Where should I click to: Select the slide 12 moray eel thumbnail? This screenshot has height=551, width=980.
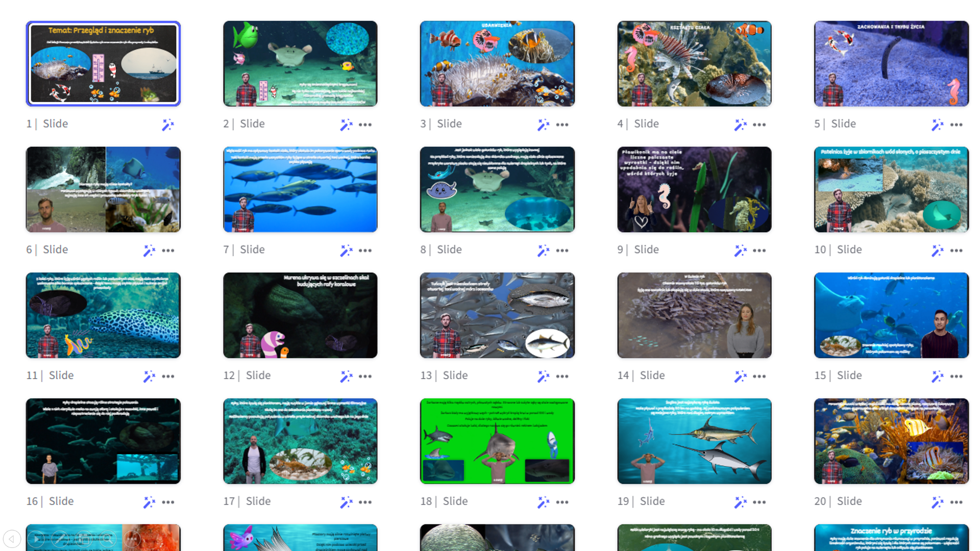300,315
